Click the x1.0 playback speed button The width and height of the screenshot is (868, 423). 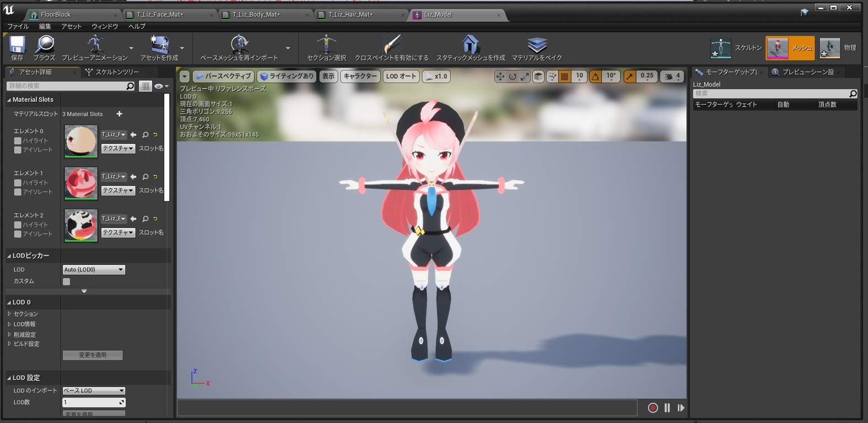click(436, 77)
